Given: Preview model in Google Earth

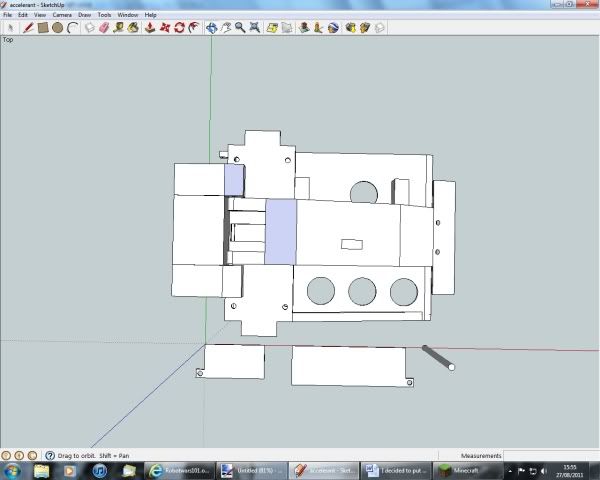Looking at the screenshot, I should pos(333,28).
